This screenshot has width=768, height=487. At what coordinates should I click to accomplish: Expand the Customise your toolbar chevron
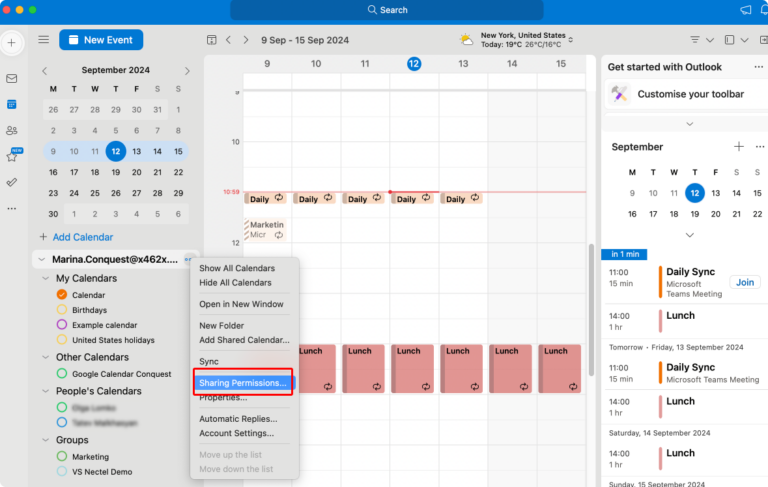point(689,123)
